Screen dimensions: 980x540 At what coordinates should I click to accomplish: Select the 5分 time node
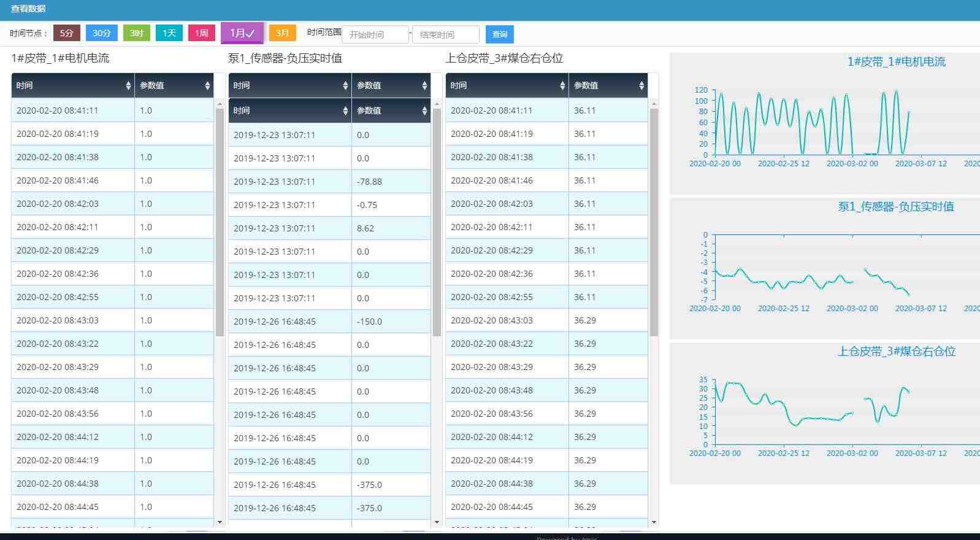(67, 33)
